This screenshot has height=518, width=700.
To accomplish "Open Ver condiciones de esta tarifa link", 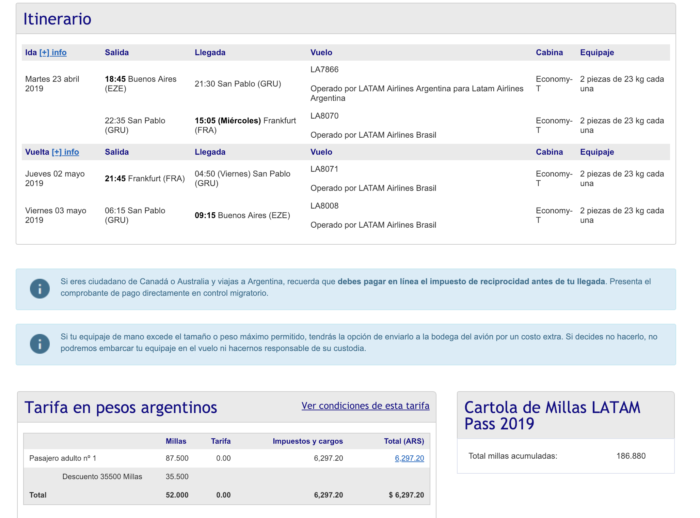I will (365, 406).
